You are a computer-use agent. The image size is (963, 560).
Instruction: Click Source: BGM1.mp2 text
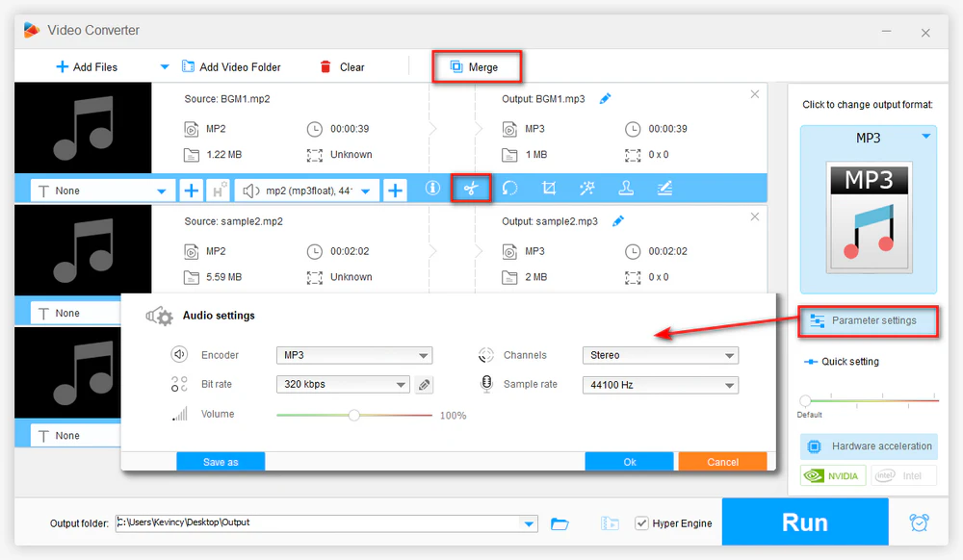pos(227,99)
